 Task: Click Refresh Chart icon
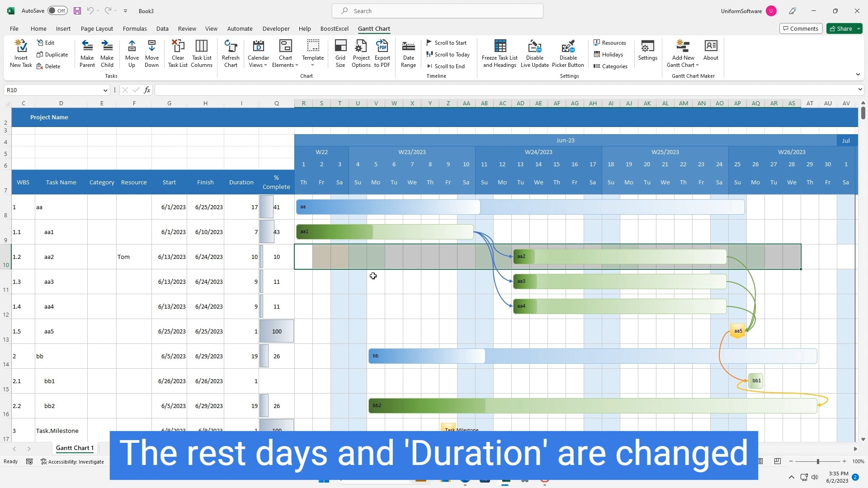(x=231, y=47)
